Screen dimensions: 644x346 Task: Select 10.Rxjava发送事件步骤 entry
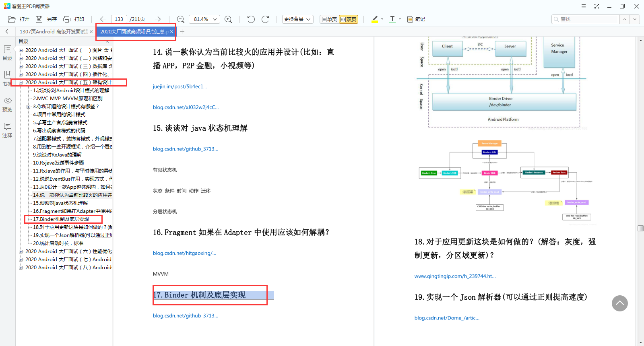[58, 163]
